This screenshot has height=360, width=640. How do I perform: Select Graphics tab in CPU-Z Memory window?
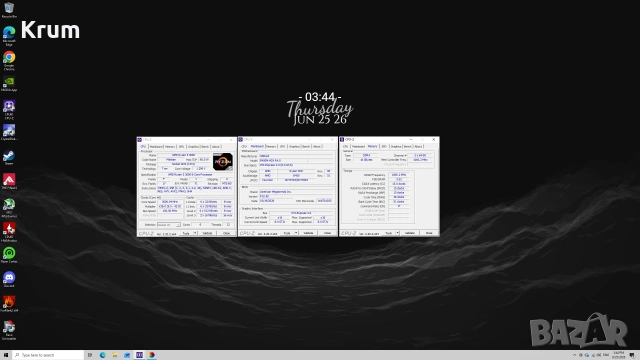point(396,147)
